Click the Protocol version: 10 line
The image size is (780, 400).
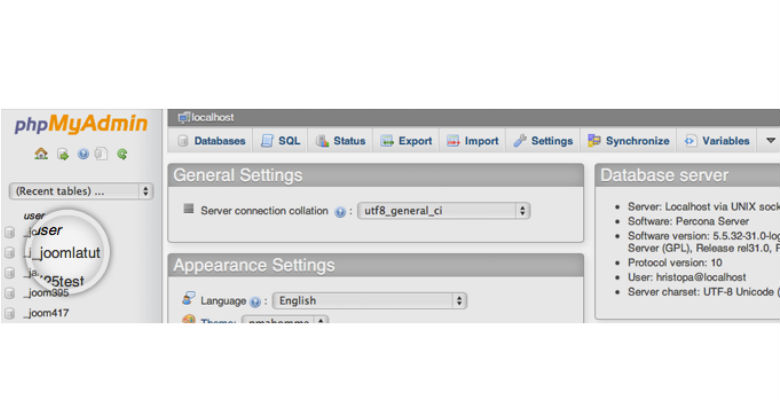[675, 263]
